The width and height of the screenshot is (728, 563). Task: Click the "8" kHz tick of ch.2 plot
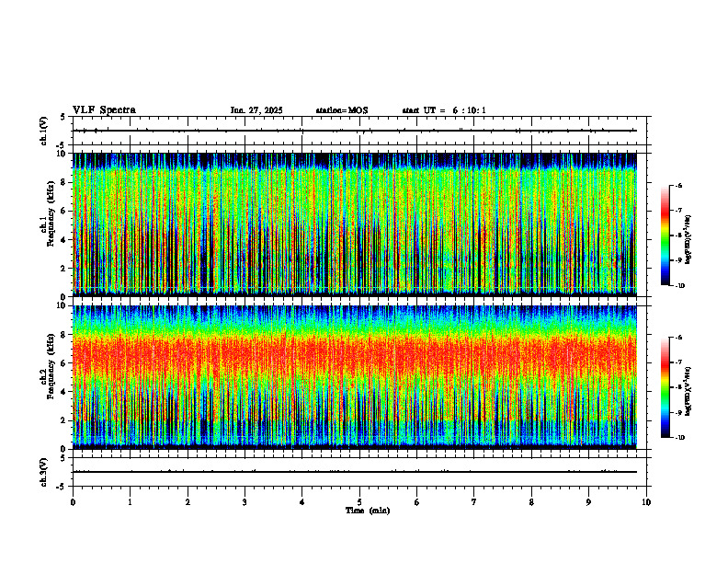tap(64, 335)
